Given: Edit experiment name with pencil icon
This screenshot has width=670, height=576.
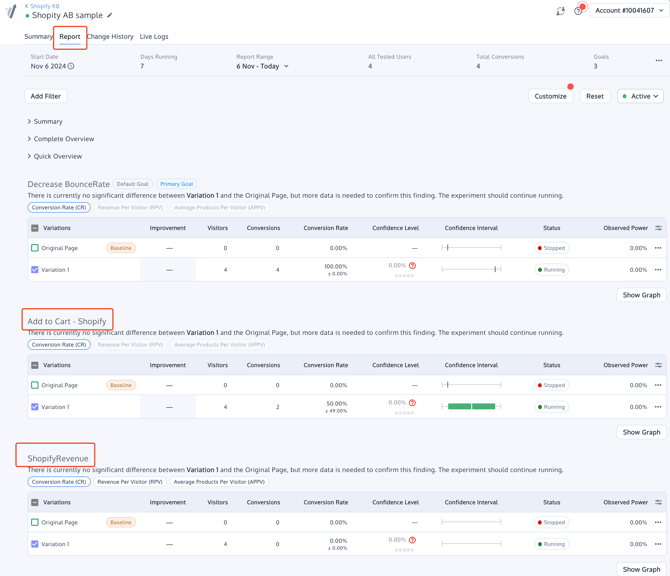Looking at the screenshot, I should point(110,15).
